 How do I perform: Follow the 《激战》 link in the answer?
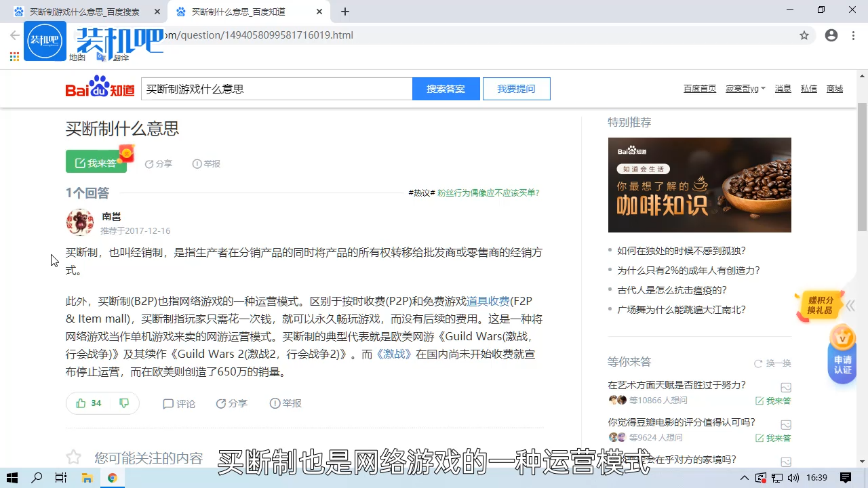pyautogui.click(x=394, y=353)
